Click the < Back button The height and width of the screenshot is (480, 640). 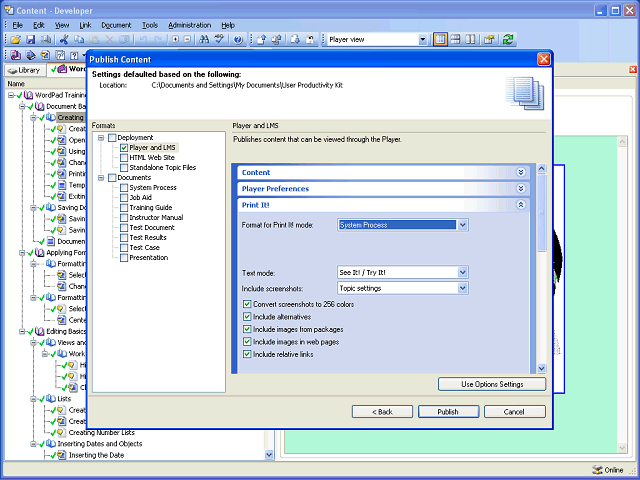coord(382,412)
